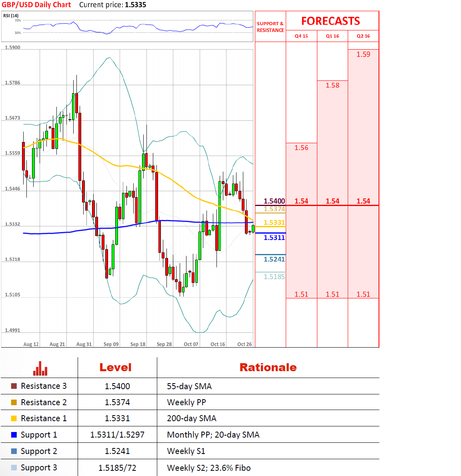Click the 1.56 forecast high for Q4 15
The width and height of the screenshot is (461, 476).
tap(301, 148)
